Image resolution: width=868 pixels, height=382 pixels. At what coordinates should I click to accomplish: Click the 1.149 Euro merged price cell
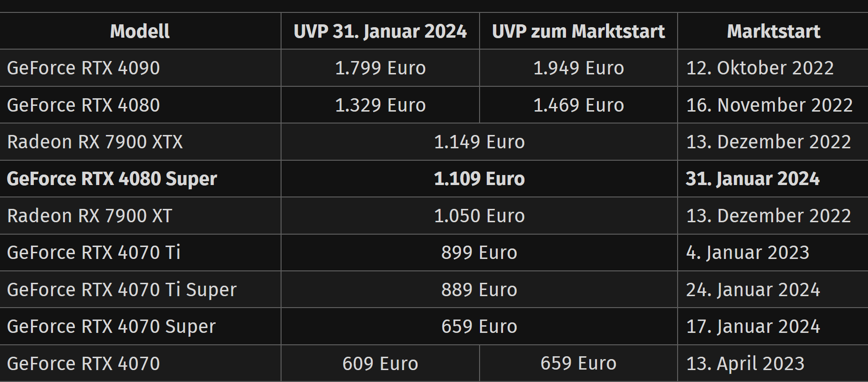coord(479,142)
